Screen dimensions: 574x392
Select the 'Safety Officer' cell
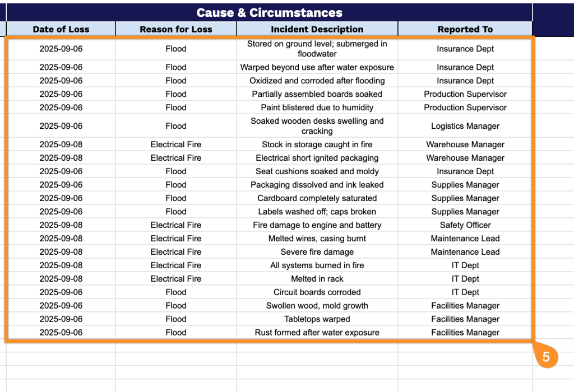(465, 225)
